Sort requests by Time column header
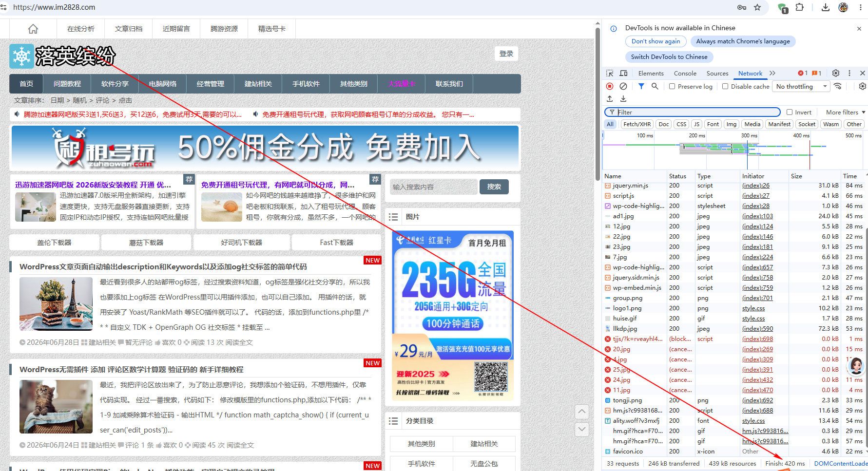Screen dimensions: 868x471 point(852,176)
